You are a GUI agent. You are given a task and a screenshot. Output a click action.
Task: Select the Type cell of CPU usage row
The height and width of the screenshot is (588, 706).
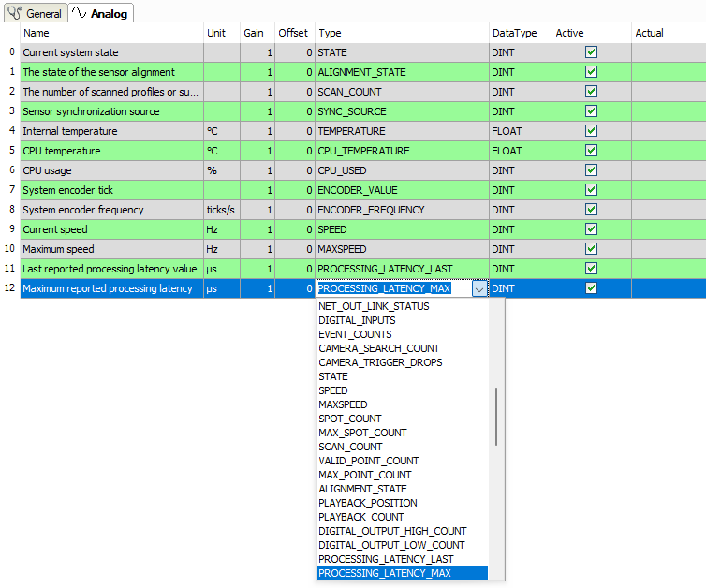click(401, 170)
